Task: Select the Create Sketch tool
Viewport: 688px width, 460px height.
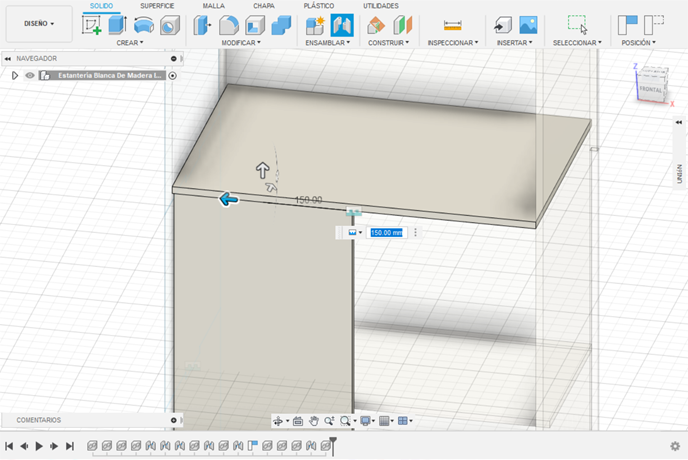Action: coord(92,25)
